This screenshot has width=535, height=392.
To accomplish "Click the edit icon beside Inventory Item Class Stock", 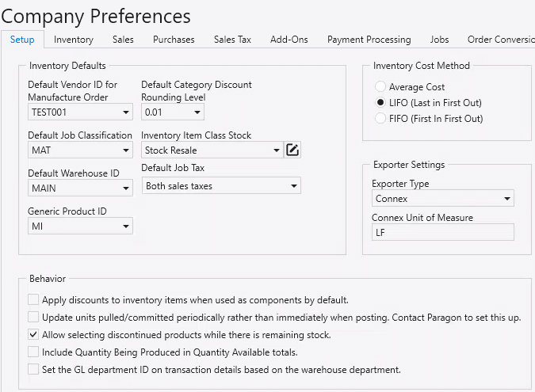I will pyautogui.click(x=292, y=150).
